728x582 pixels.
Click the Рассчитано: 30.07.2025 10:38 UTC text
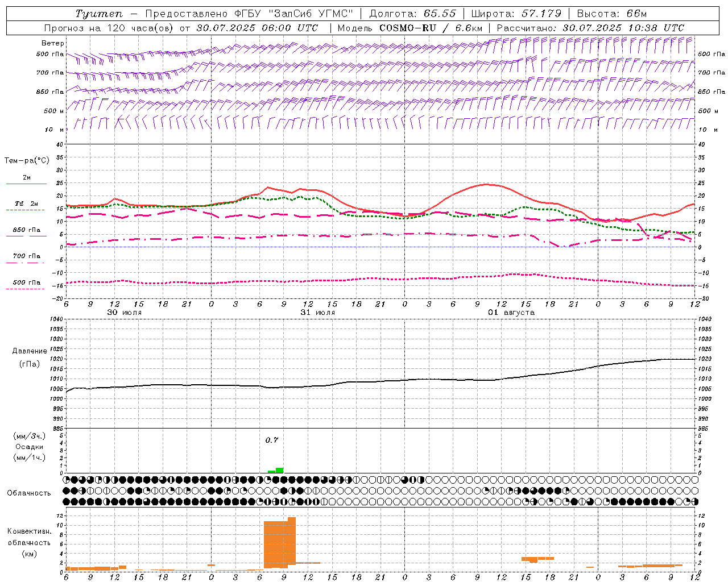point(590,28)
